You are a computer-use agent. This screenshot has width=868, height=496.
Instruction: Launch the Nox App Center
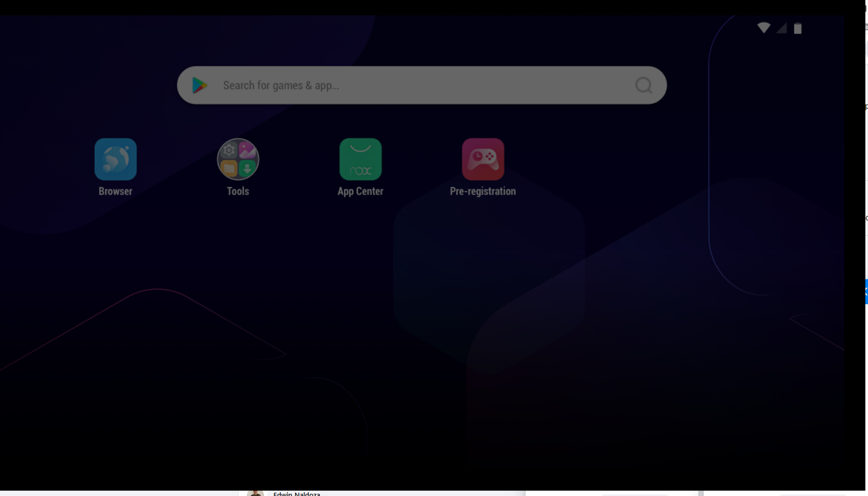(361, 159)
